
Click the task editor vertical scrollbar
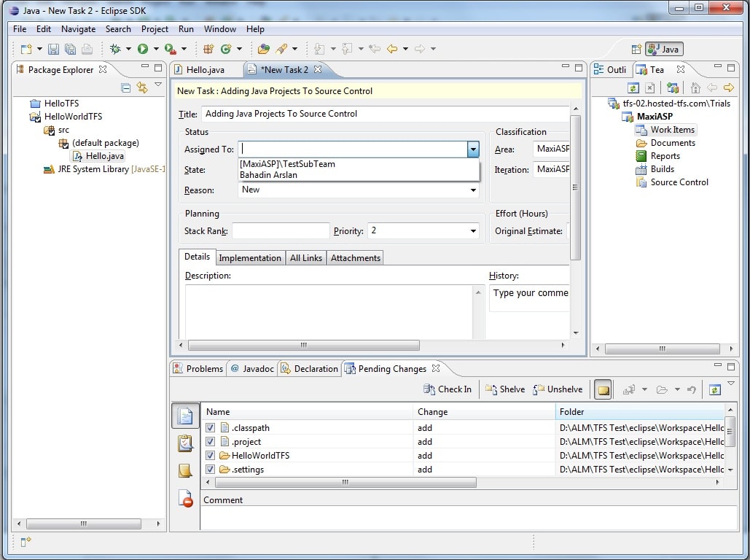(x=575, y=187)
